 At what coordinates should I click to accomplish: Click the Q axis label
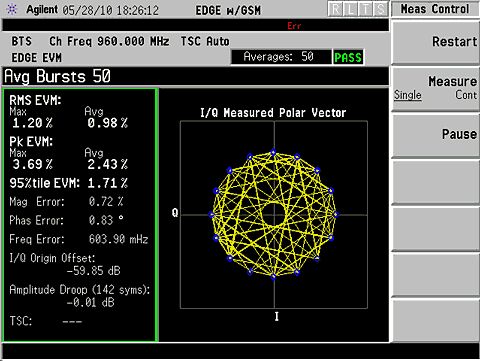pos(175,213)
